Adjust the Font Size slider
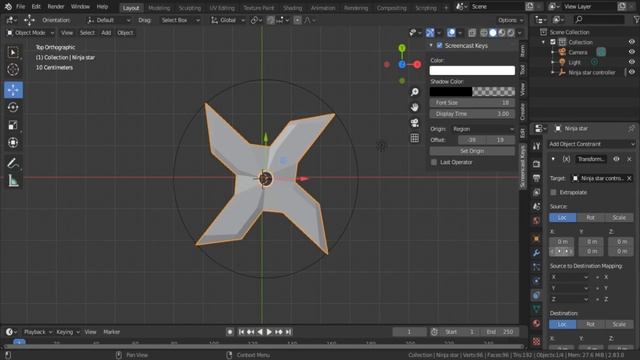The image size is (640, 360). click(x=472, y=102)
